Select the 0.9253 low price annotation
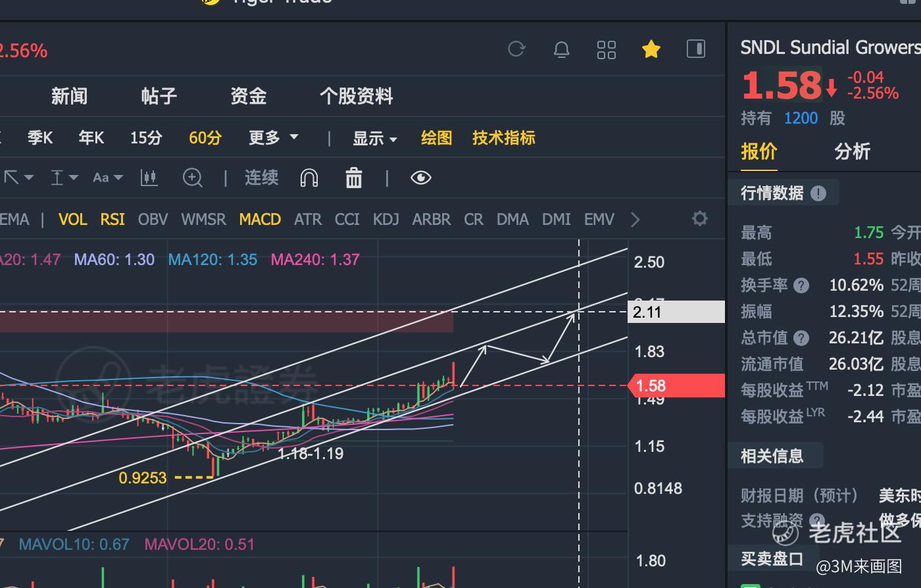The width and height of the screenshot is (921, 588). [143, 478]
